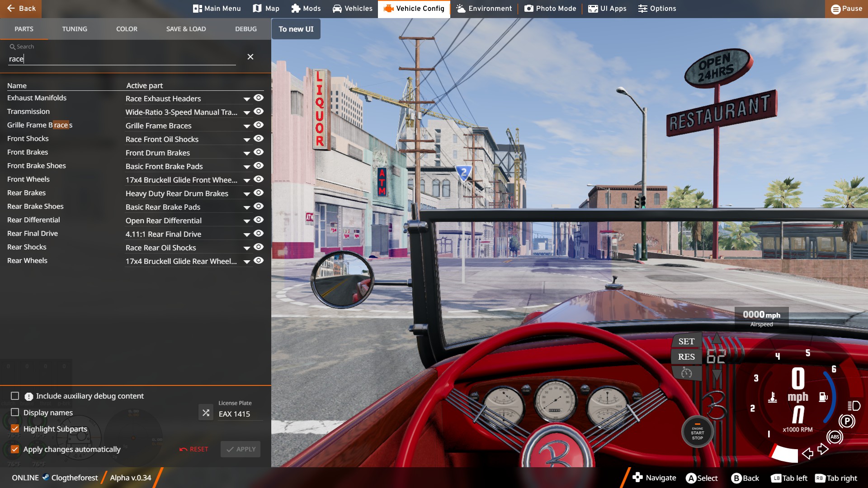Toggle visibility of Race Exhaust Headers
Screen dimensions: 868x488
click(259, 98)
